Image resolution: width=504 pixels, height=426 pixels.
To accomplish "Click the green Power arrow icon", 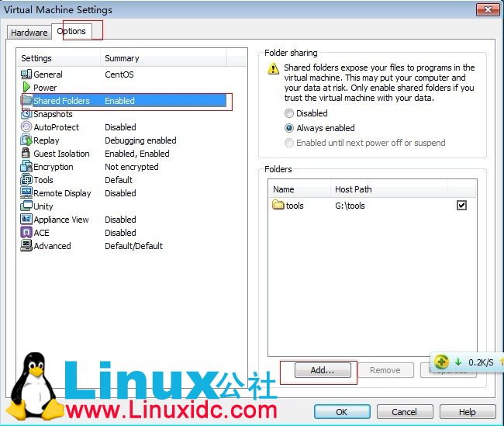I will tap(26, 87).
